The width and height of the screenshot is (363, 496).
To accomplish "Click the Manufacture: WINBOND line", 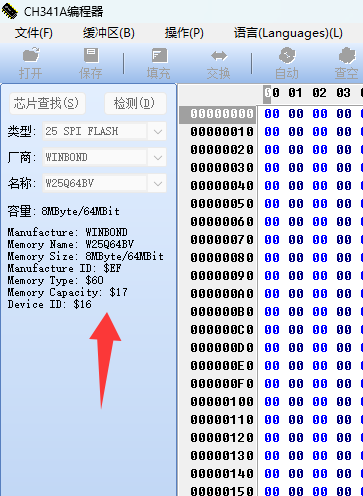I will pos(67,232).
